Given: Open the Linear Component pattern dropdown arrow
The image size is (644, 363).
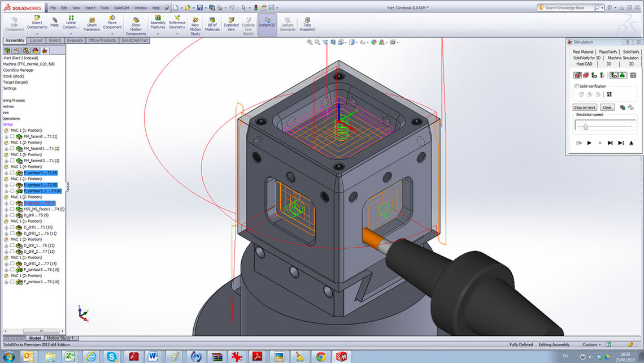Looking at the screenshot, I should (71, 33).
